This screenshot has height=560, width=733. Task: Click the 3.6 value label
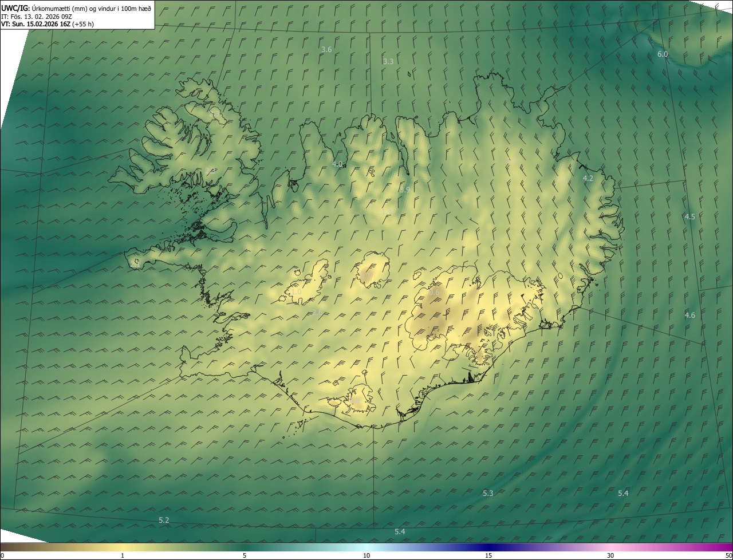326,50
